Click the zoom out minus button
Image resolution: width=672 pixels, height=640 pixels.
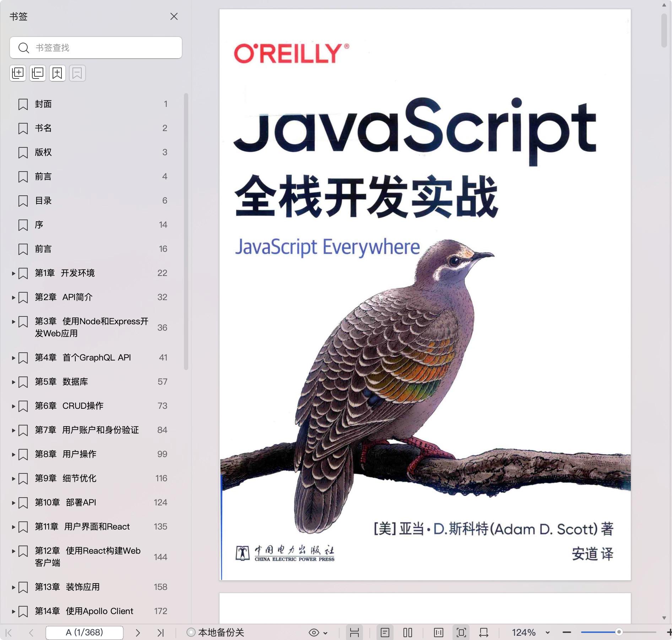click(x=567, y=633)
